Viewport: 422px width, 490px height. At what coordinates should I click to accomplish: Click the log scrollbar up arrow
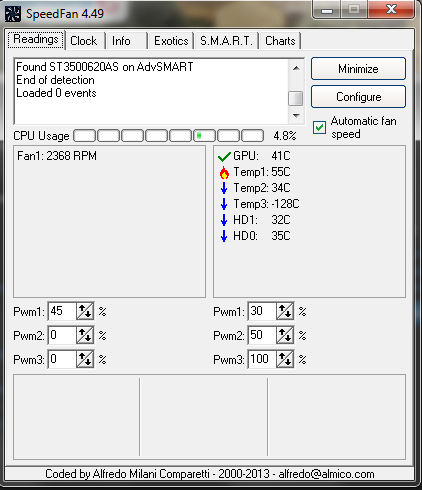click(x=296, y=68)
